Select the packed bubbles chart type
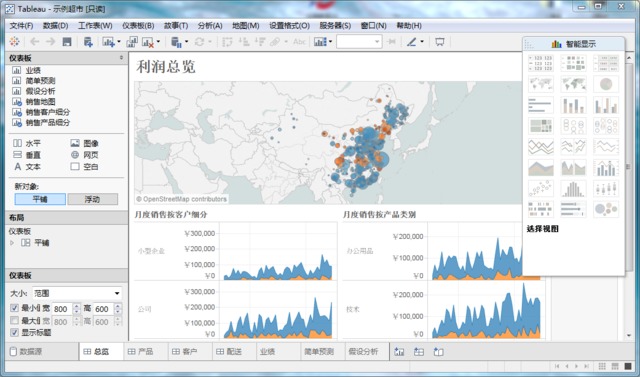Viewport: 640px width, 377px height. [606, 209]
